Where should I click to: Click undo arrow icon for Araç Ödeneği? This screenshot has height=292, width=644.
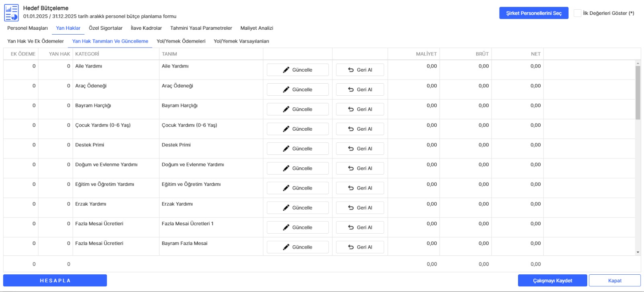[x=351, y=90]
